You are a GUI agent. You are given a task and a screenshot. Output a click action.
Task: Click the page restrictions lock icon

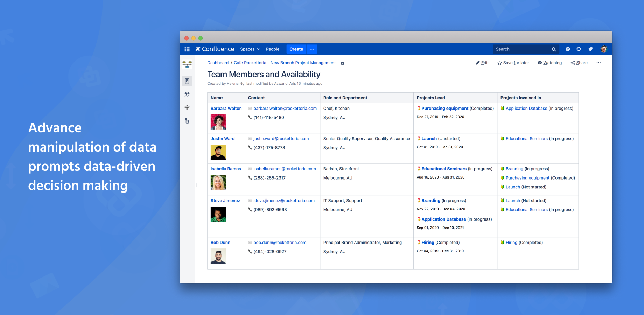[x=343, y=63]
